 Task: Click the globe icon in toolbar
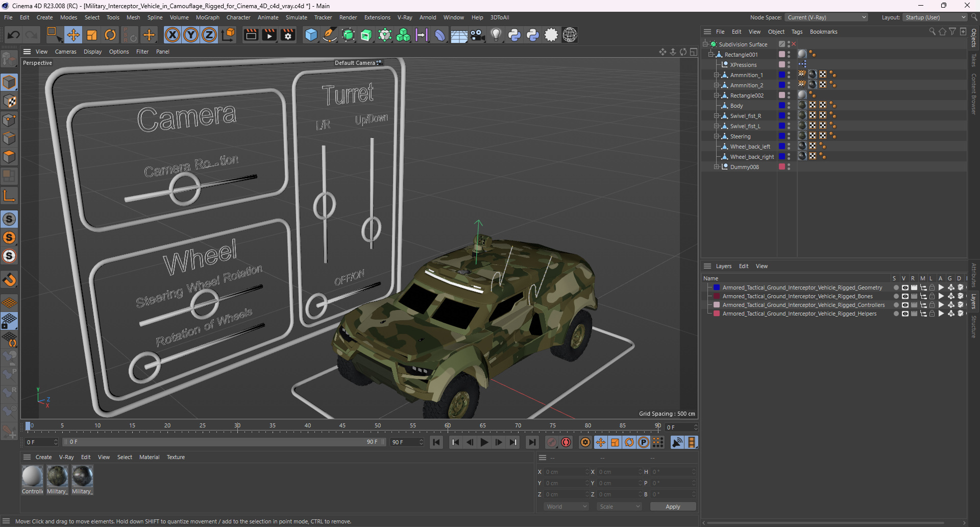(570, 35)
